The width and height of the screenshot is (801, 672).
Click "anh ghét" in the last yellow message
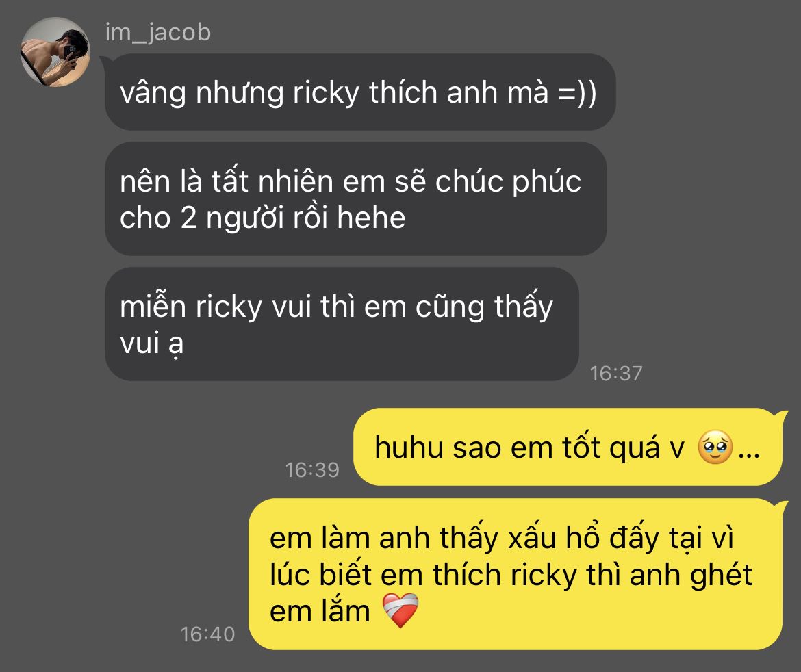(x=691, y=576)
